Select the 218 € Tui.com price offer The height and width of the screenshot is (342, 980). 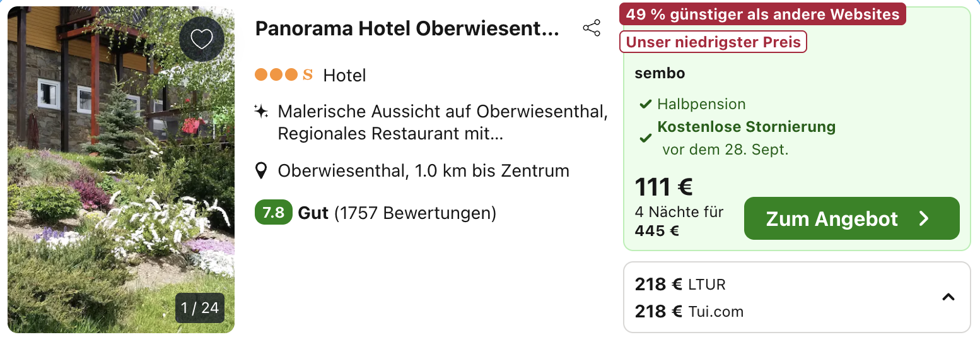[x=689, y=311]
